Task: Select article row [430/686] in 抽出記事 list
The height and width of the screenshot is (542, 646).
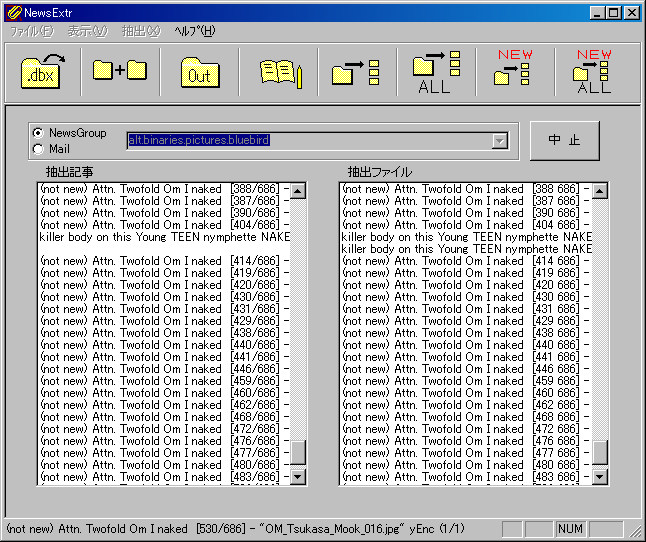Action: 164,297
